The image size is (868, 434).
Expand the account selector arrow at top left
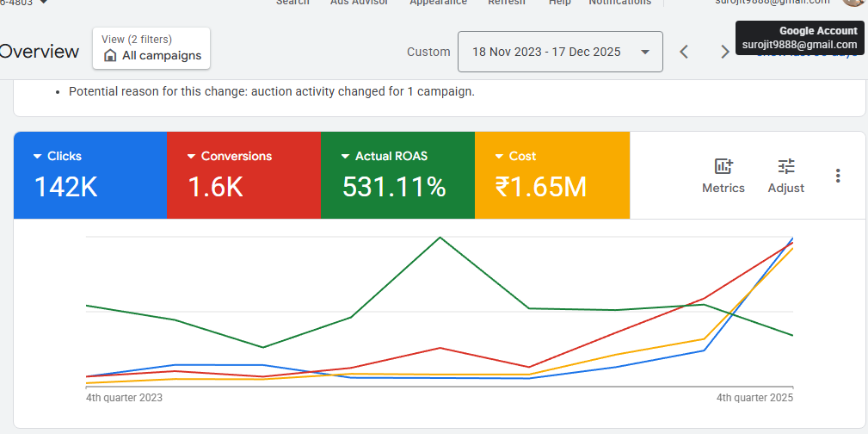click(x=44, y=3)
